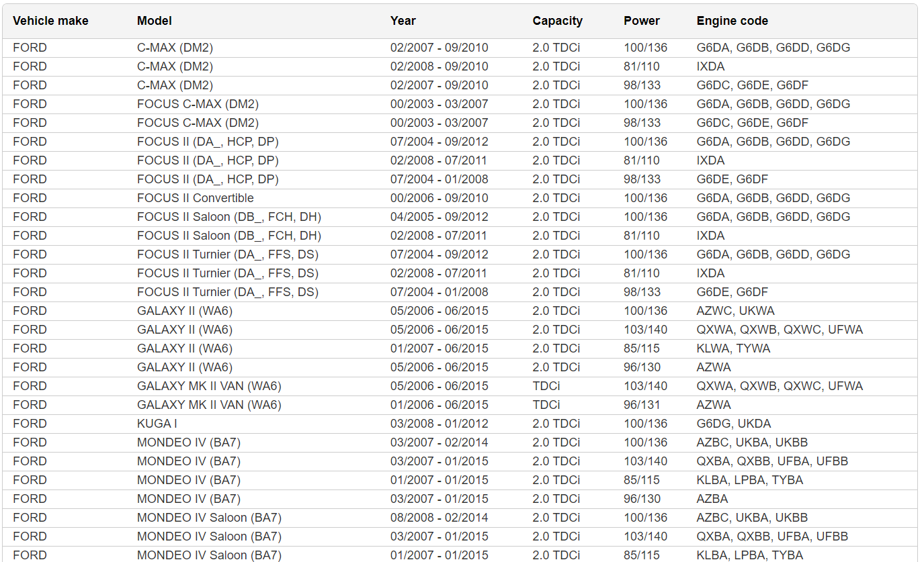Click the Model column header
The image size is (924, 562).
(155, 21)
